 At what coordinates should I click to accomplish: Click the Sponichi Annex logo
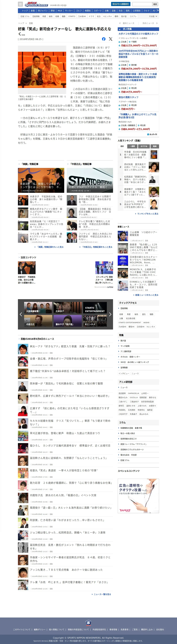[36, 4]
